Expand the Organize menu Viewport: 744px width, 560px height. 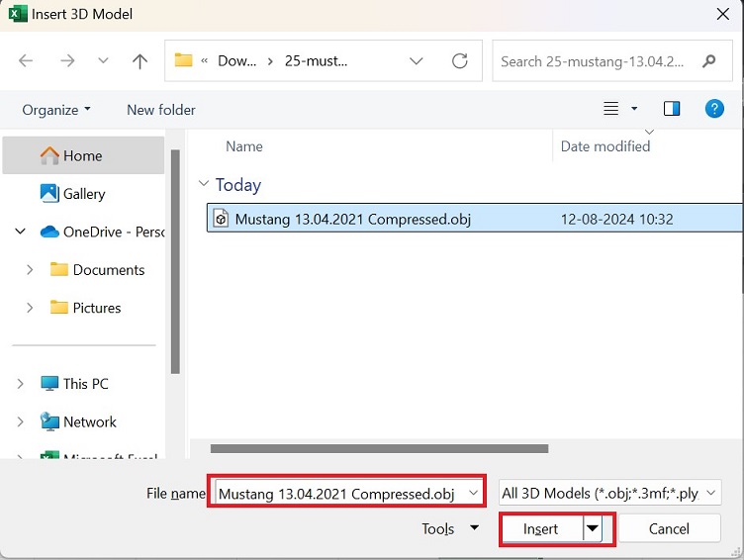(56, 110)
